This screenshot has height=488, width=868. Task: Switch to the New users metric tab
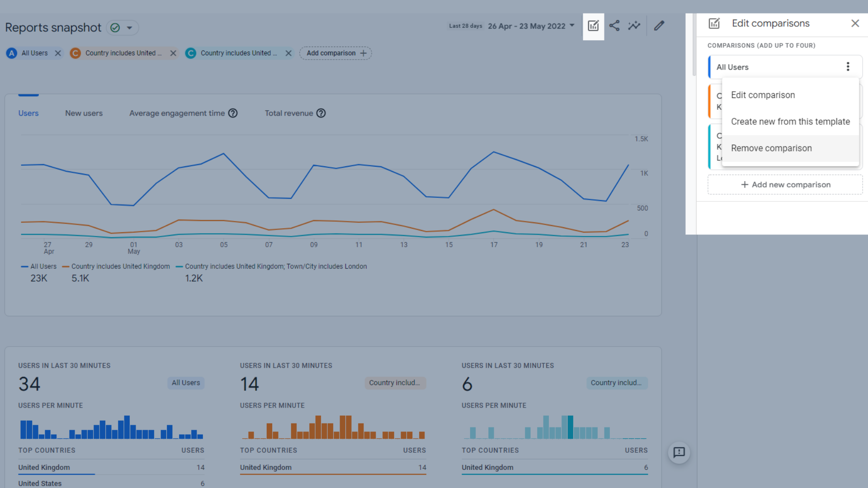84,113
